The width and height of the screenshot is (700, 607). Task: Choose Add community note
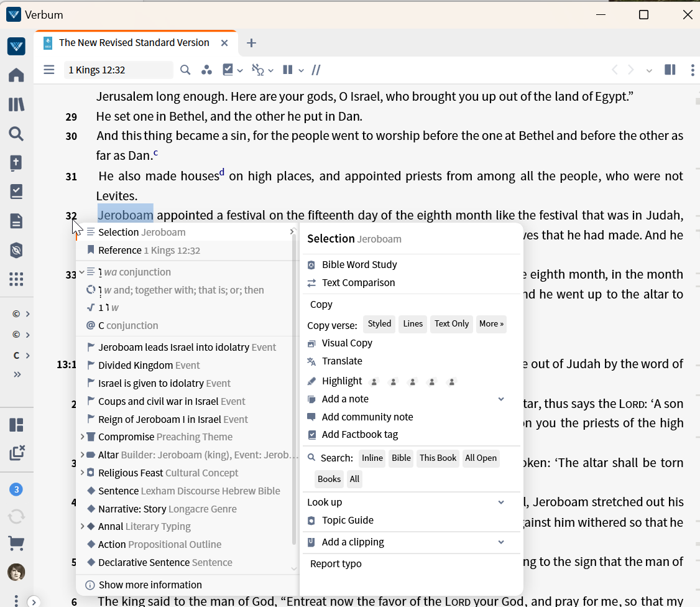point(367,417)
